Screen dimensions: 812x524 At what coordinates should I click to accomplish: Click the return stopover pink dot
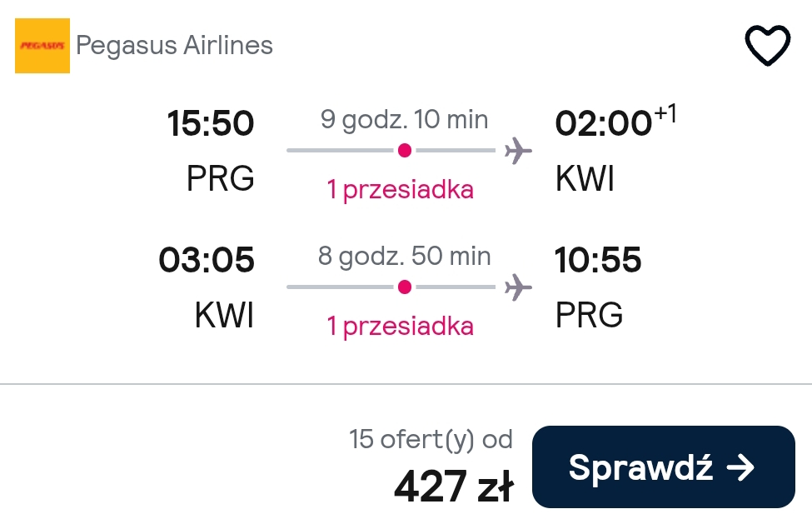coord(405,287)
